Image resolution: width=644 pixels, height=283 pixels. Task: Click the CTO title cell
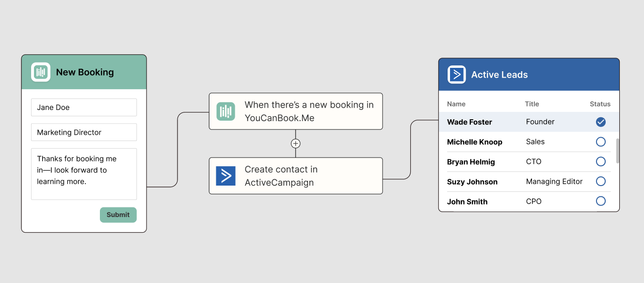533,162
